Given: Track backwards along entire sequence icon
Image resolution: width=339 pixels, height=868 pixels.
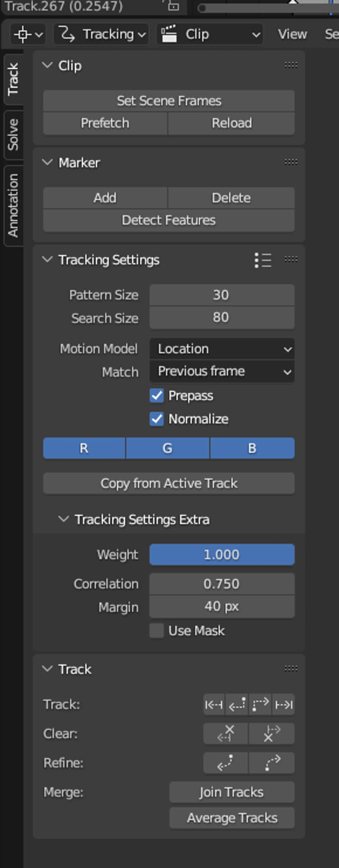Looking at the screenshot, I should 214,704.
